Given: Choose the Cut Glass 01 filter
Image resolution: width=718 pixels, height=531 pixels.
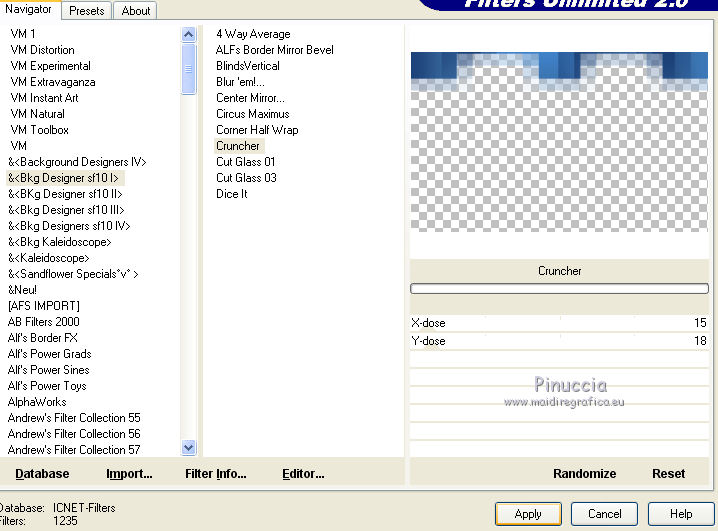Looking at the screenshot, I should pos(246,162).
